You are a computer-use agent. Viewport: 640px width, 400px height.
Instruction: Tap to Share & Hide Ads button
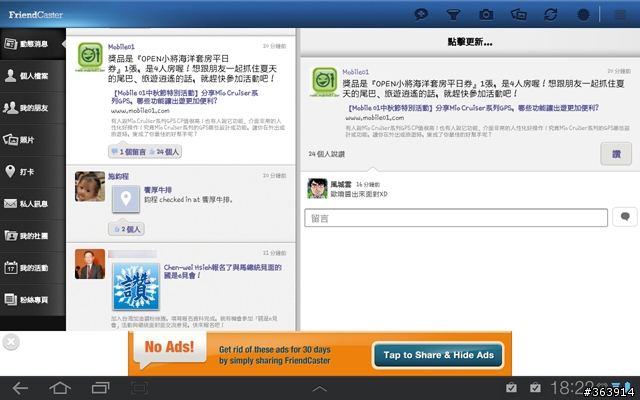pos(438,355)
